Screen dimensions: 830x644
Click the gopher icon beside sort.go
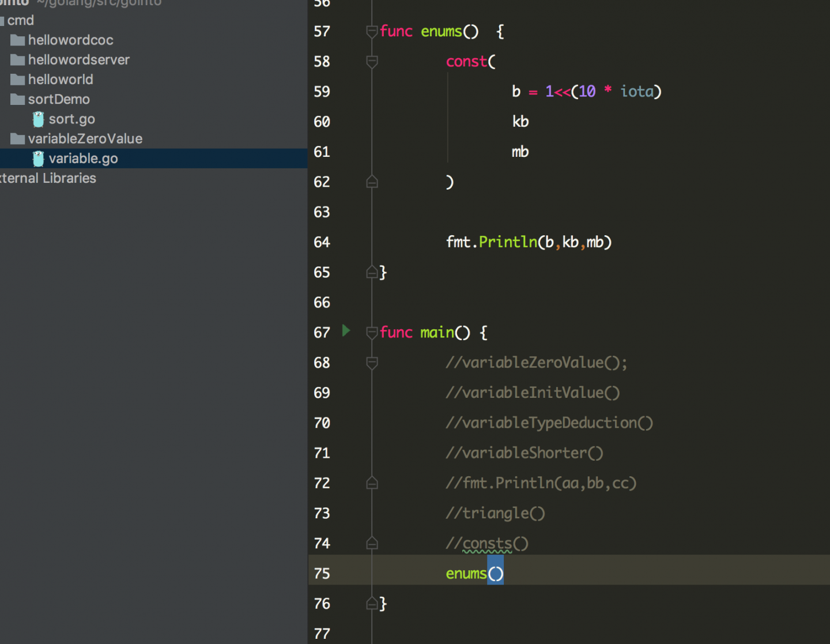coord(39,119)
